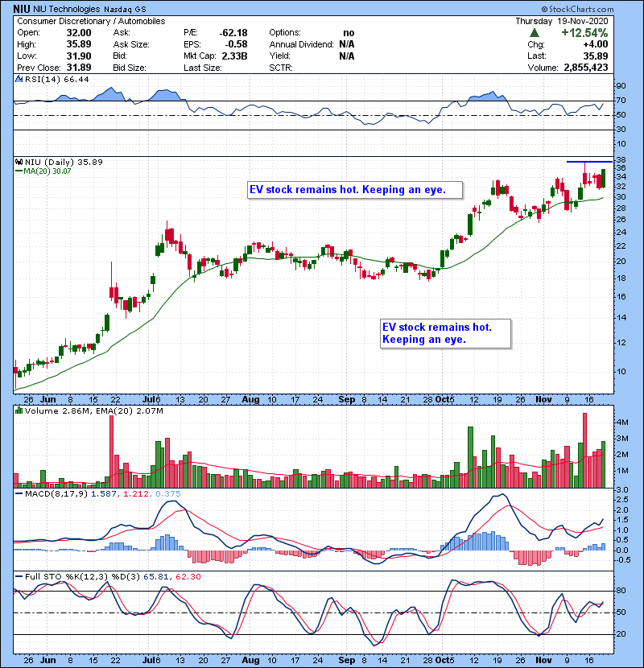
Task: Click the Options no value
Action: pos(349,33)
